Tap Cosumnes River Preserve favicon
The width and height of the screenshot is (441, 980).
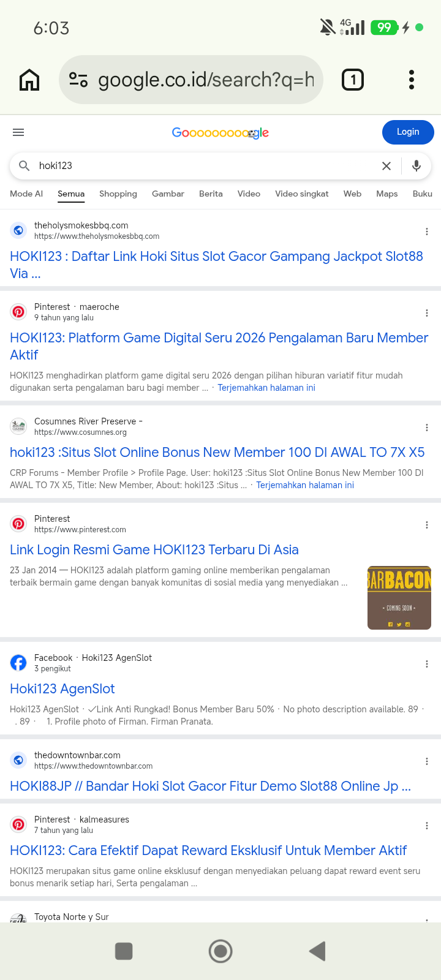coord(18,426)
